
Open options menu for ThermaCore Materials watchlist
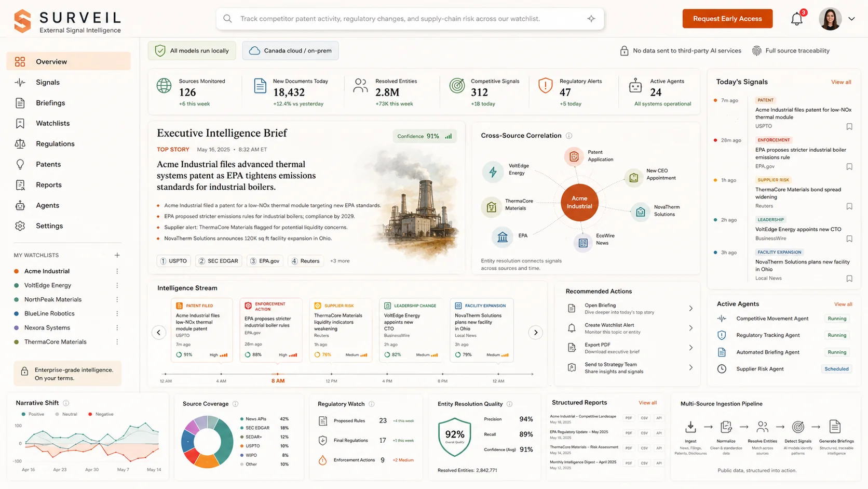pos(117,342)
